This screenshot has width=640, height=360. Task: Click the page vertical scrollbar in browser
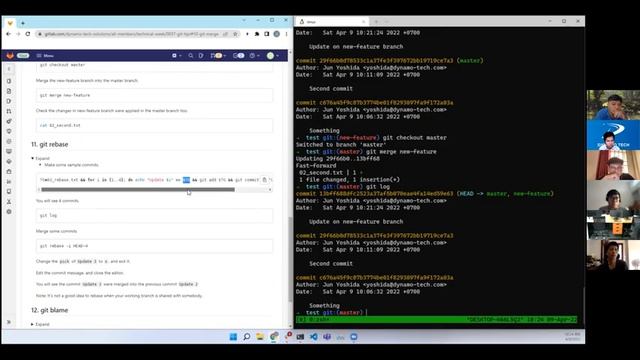point(290,259)
